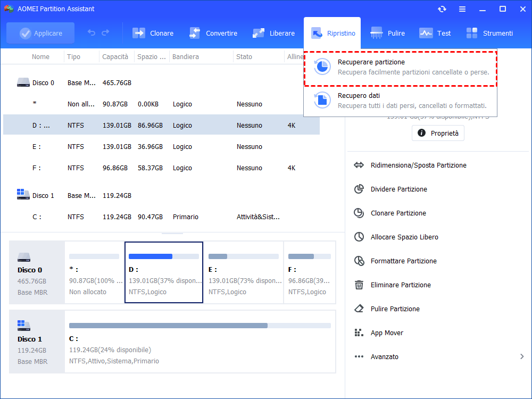Click the Test waveform icon
532x399 pixels.
[x=426, y=33]
